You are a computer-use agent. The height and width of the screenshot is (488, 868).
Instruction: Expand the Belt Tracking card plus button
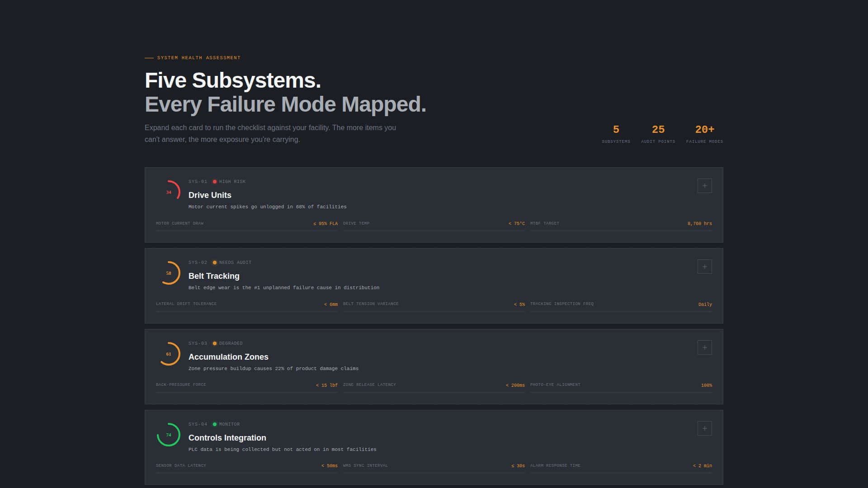[x=704, y=267]
